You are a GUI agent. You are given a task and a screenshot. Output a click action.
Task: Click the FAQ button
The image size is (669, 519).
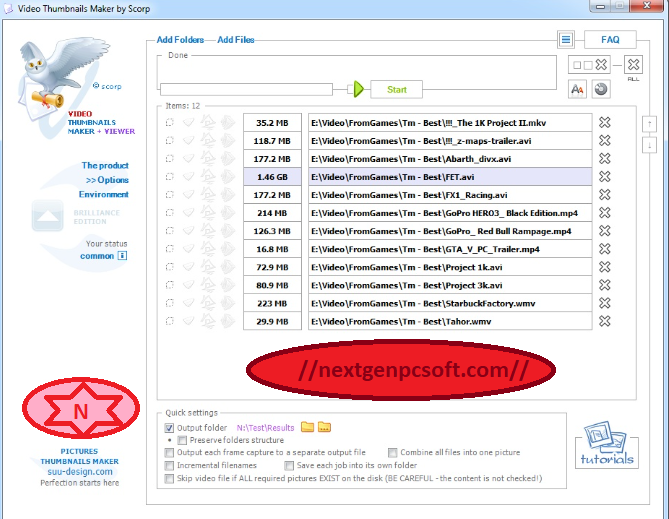[610, 40]
